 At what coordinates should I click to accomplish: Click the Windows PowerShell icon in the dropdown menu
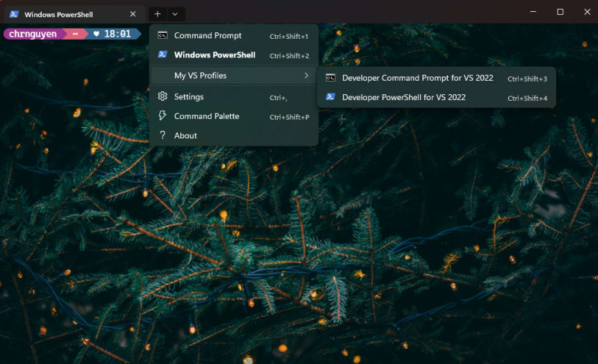click(162, 55)
